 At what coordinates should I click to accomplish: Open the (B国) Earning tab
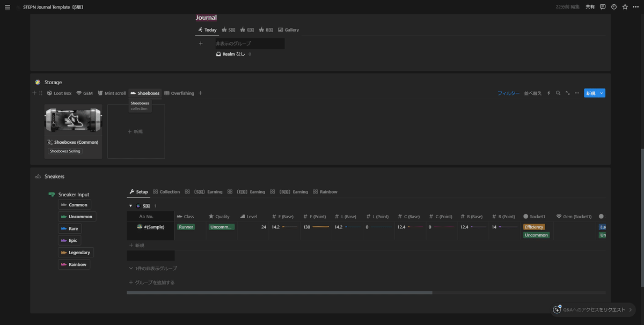(289, 191)
